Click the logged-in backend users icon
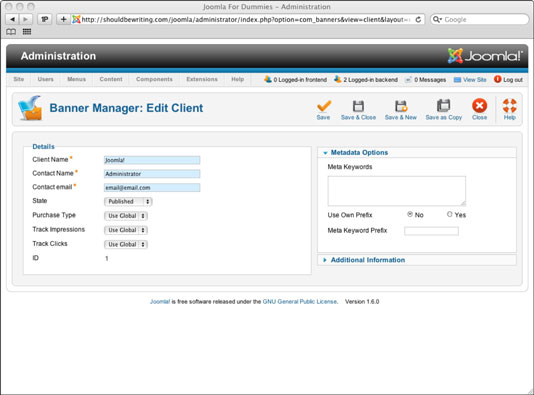534x395 pixels. pos(337,79)
